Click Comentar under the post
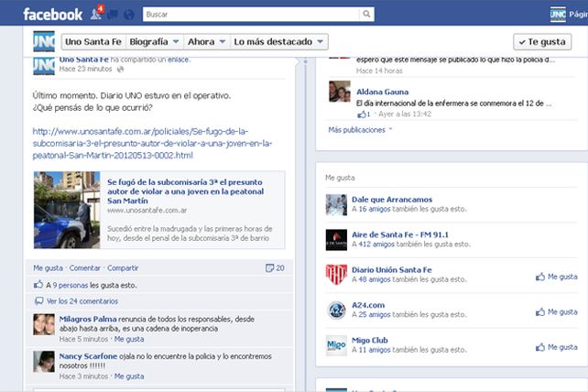The height and width of the screenshot is (392, 588). click(85, 267)
